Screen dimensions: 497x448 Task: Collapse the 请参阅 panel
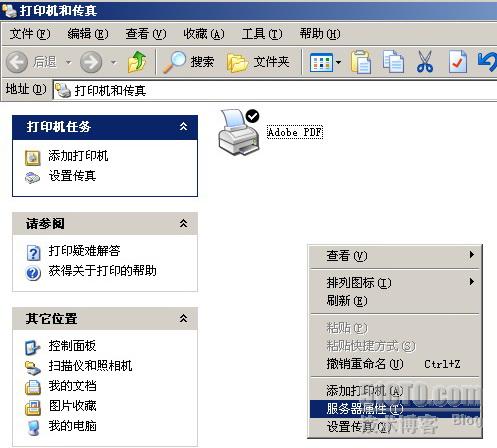click(x=183, y=223)
